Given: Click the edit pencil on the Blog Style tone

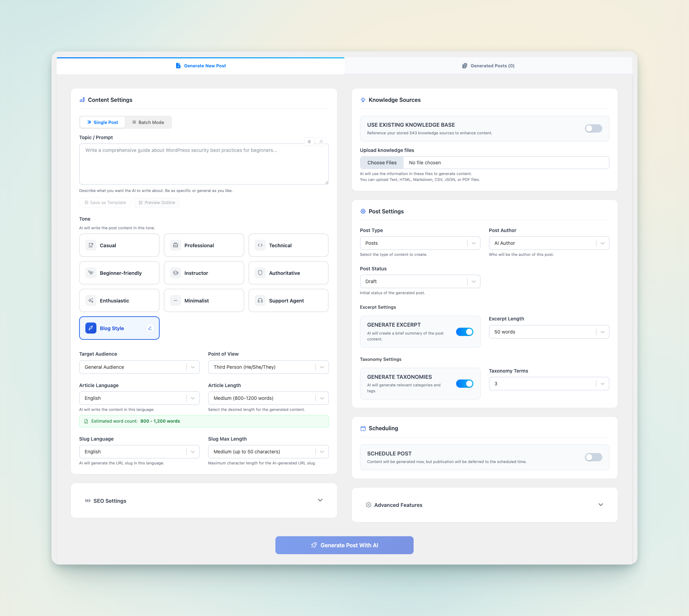Looking at the screenshot, I should [150, 328].
